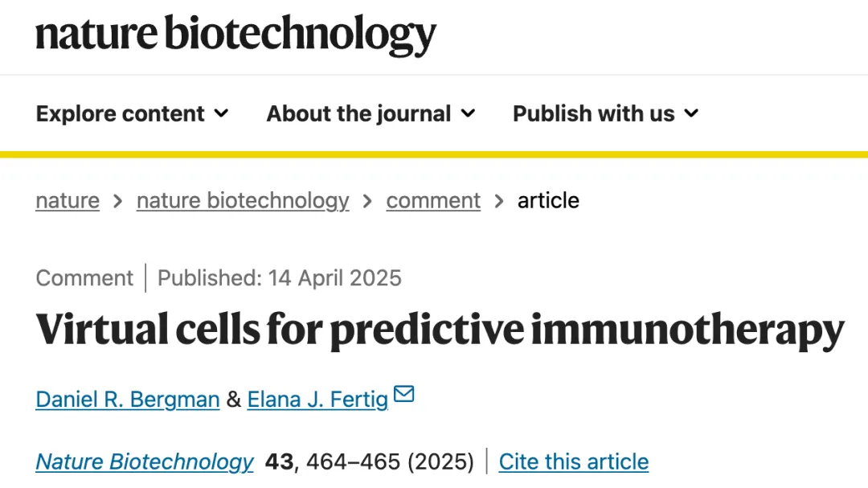The height and width of the screenshot is (488, 868).
Task: Click the italic Nature Biotechnology journal link
Action: pos(145,462)
